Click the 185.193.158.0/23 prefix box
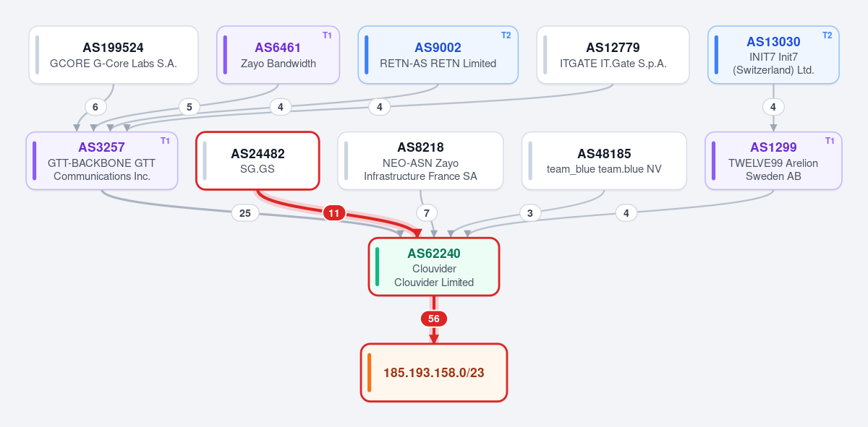Screen dimensions: 868x427 (x=434, y=373)
